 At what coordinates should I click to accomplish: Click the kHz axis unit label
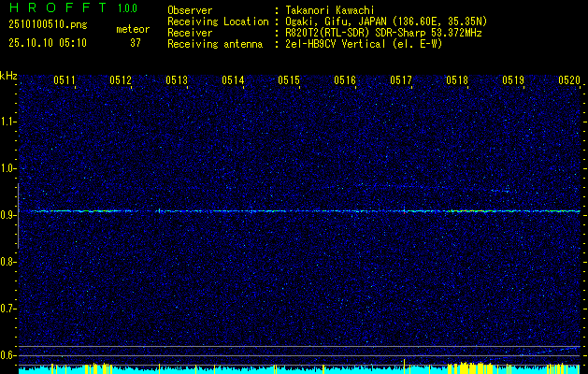(x=8, y=76)
